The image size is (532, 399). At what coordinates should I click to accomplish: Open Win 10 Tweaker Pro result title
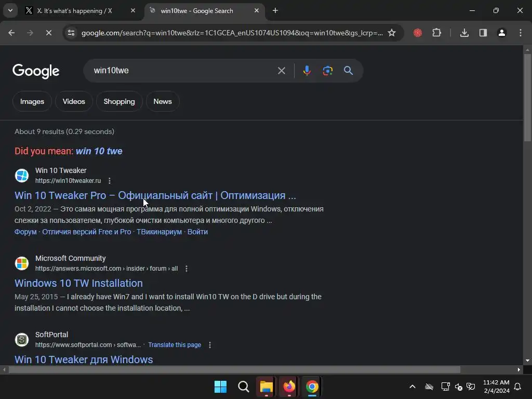155,195
